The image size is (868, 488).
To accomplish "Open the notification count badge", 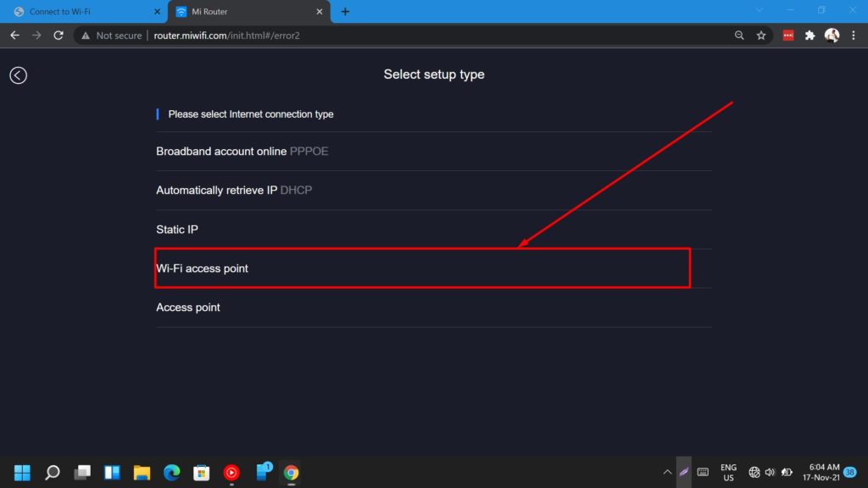I will click(x=850, y=472).
